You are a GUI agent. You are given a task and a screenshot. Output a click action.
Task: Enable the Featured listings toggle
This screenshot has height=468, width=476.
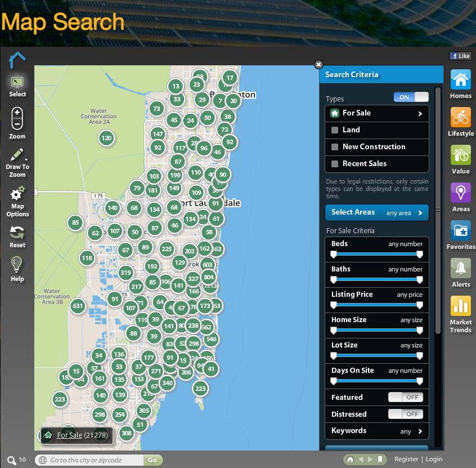pyautogui.click(x=406, y=397)
